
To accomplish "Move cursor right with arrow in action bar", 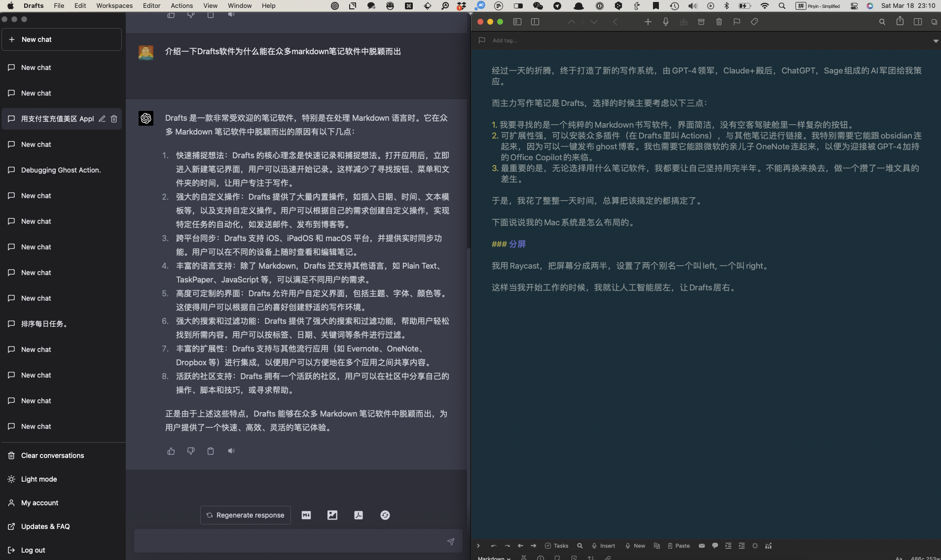I will 533,546.
